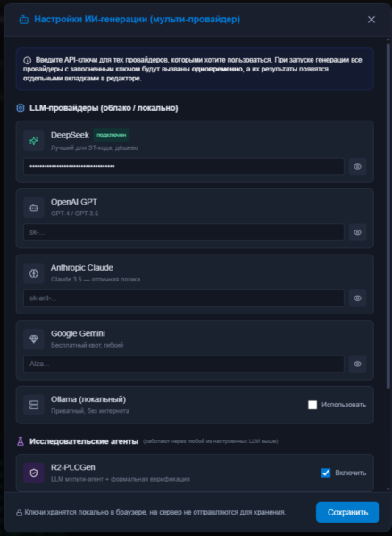Click the Google Gemini diamond icon
Screen dimensions: 392x536
coord(34,339)
